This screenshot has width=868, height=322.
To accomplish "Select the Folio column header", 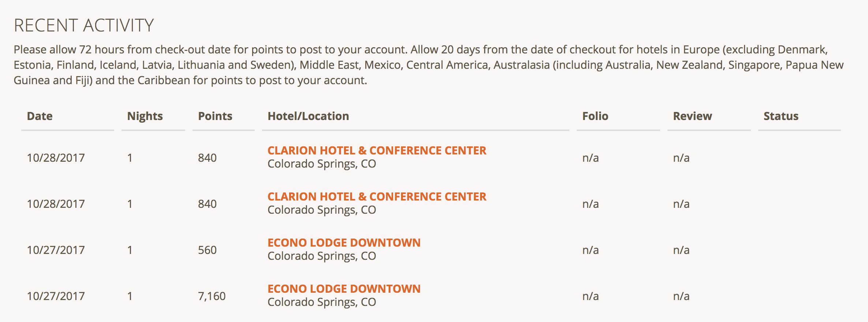I will 595,116.
